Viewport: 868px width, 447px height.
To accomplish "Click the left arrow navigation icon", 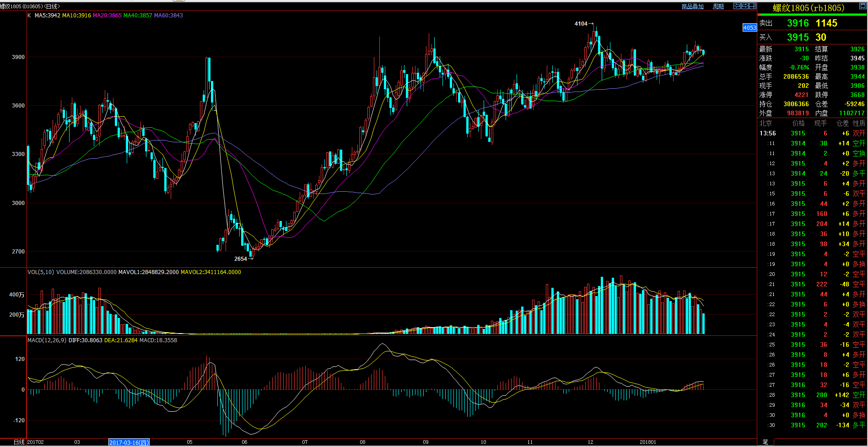I will pos(737,6).
